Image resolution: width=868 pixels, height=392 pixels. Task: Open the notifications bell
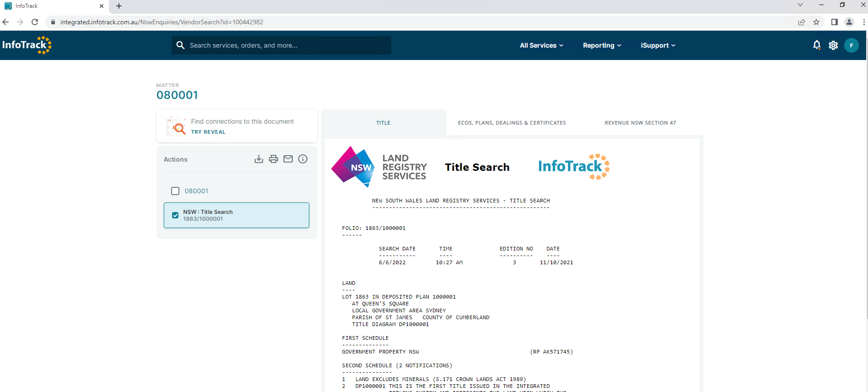pos(817,45)
